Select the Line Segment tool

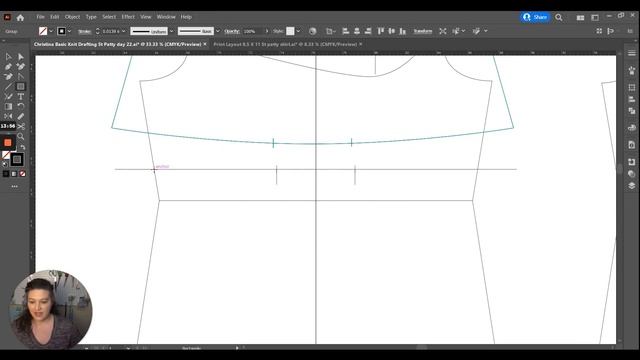pos(8,87)
